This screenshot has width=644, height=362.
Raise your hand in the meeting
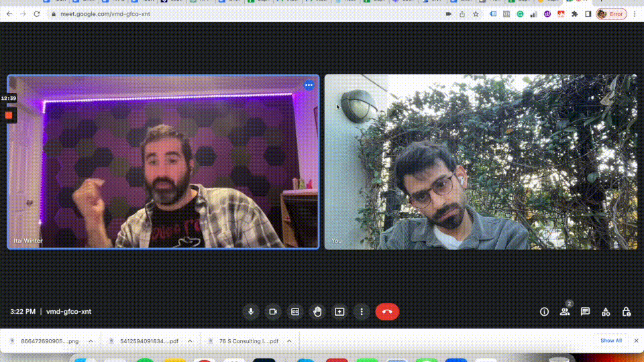pyautogui.click(x=317, y=312)
